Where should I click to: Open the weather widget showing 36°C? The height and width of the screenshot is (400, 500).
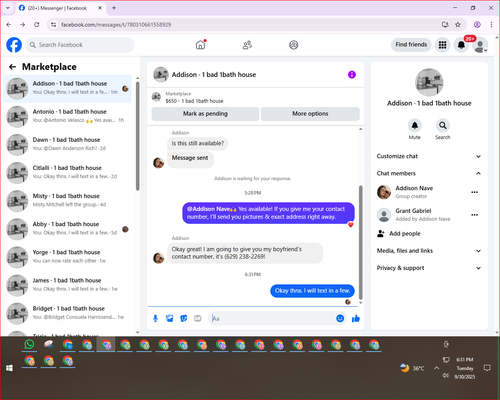[x=412, y=368]
